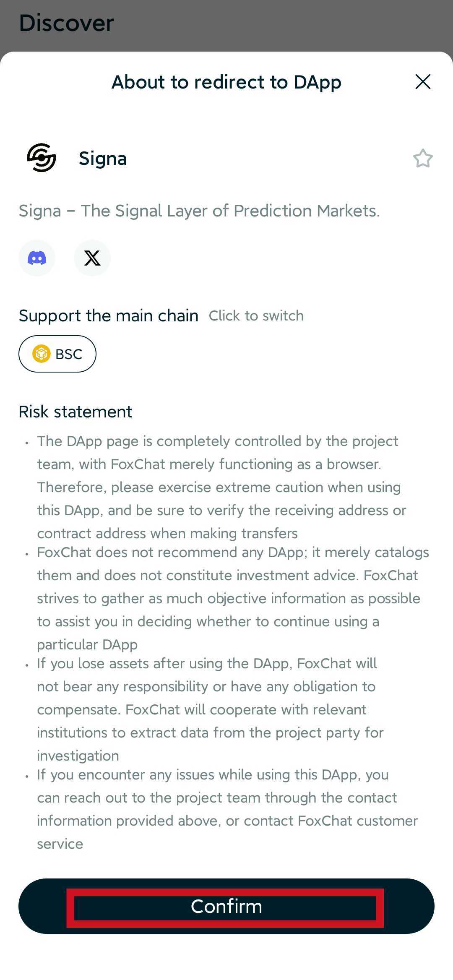453x980 pixels.
Task: Tap the "Click to switch" chain hint
Action: coord(256,316)
